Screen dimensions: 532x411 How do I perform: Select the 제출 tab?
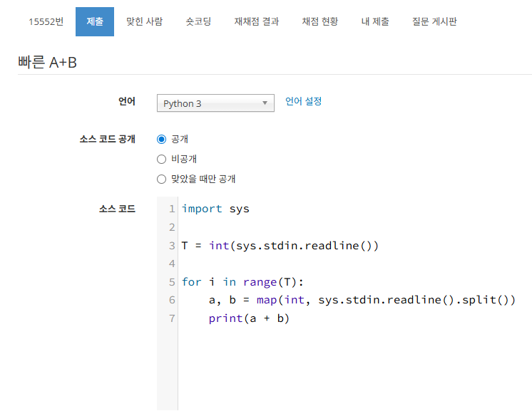click(x=95, y=21)
